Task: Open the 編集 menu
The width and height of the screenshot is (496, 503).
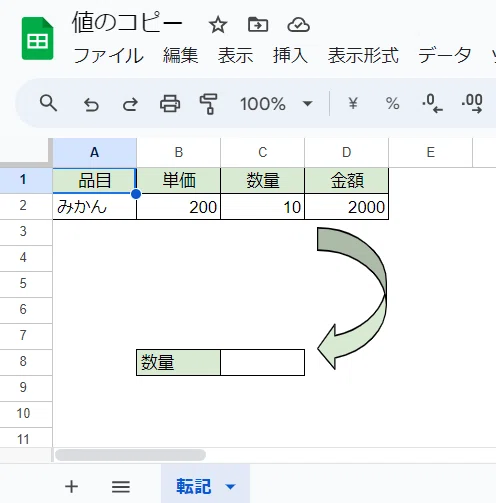Action: (180, 55)
